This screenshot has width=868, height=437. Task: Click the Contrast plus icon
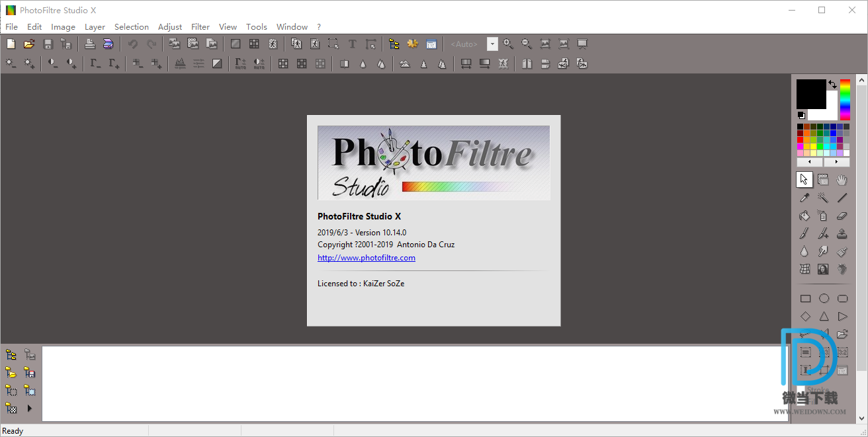71,64
